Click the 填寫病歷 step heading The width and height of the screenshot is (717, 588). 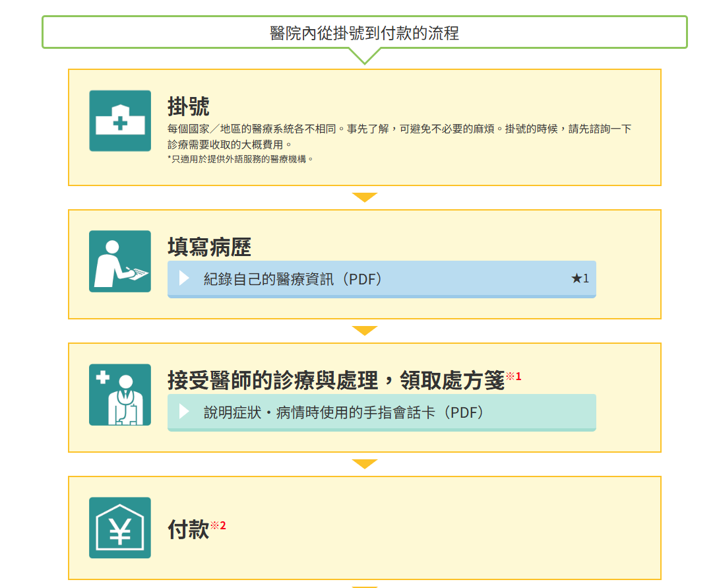[209, 247]
